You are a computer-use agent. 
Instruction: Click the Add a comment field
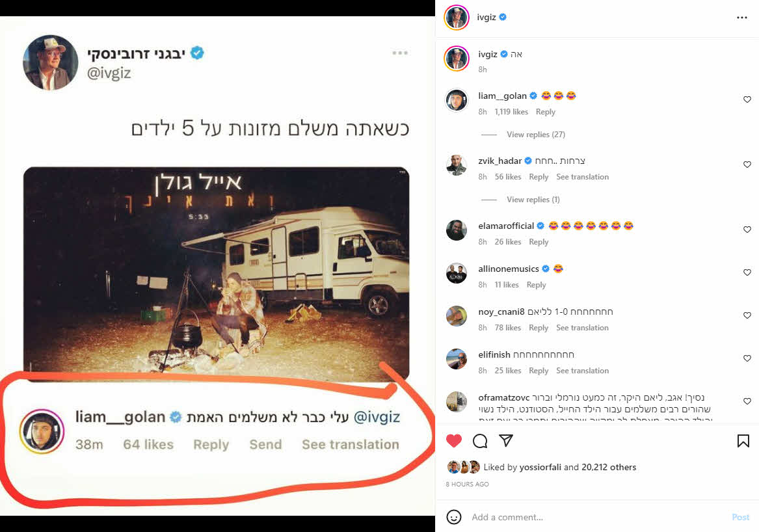click(x=598, y=517)
